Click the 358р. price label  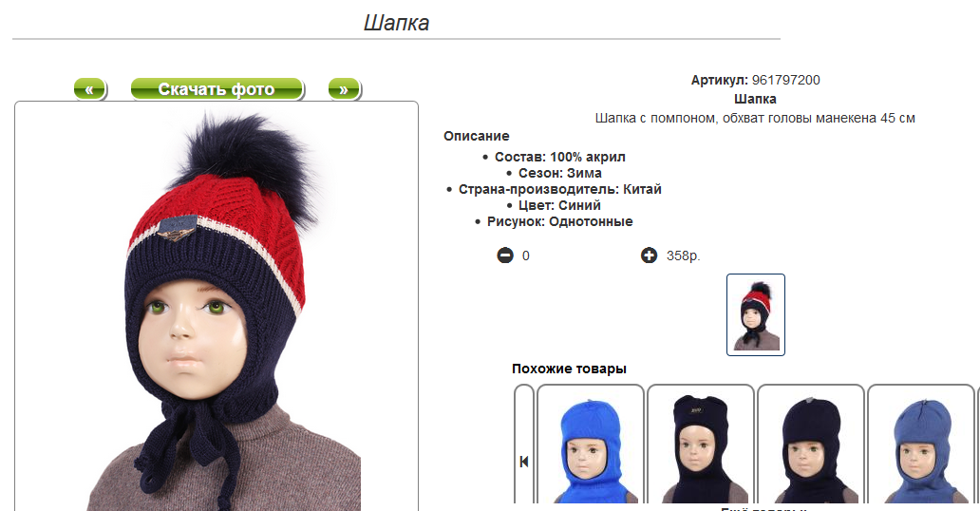point(683,255)
